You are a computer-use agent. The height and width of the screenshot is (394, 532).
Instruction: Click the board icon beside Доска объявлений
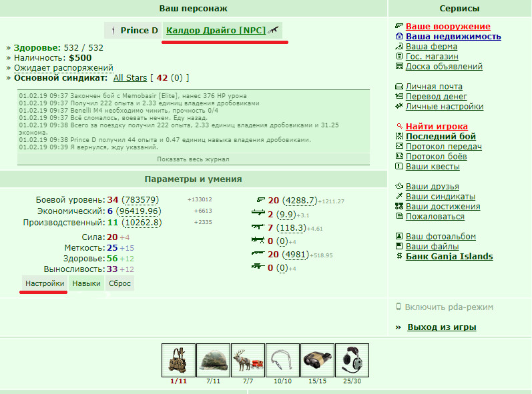pyautogui.click(x=399, y=66)
